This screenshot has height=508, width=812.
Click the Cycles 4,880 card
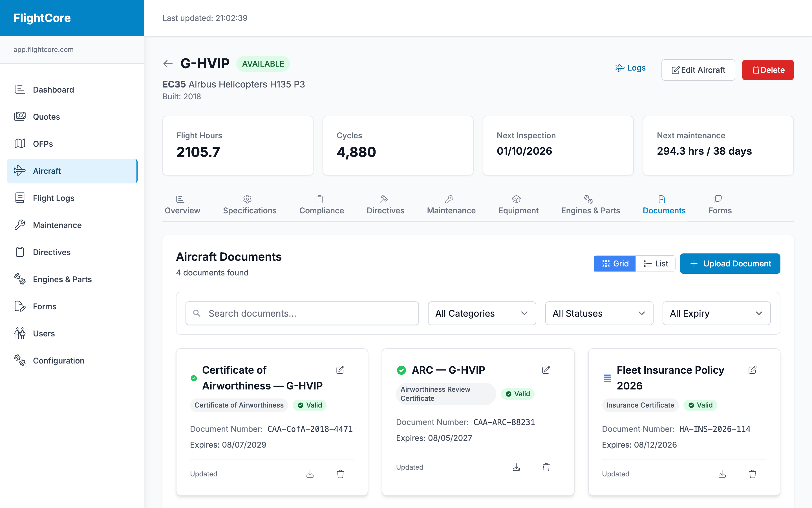[398, 145]
